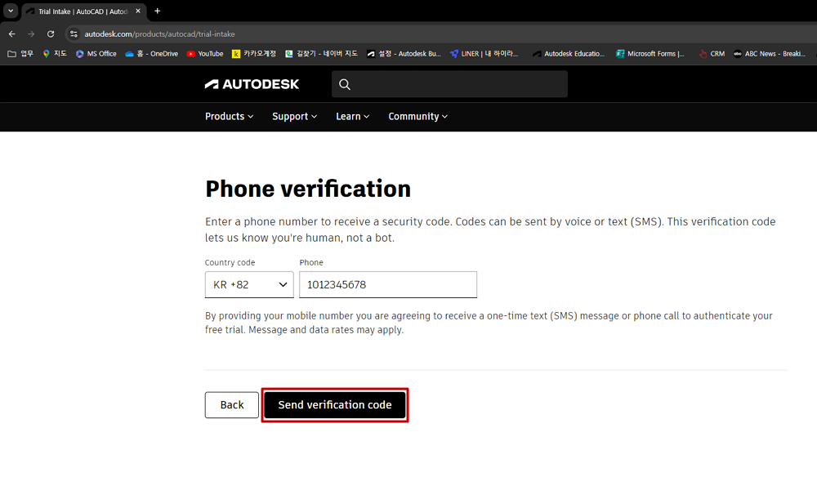
Task: Click the search magnifier icon
Action: point(345,84)
